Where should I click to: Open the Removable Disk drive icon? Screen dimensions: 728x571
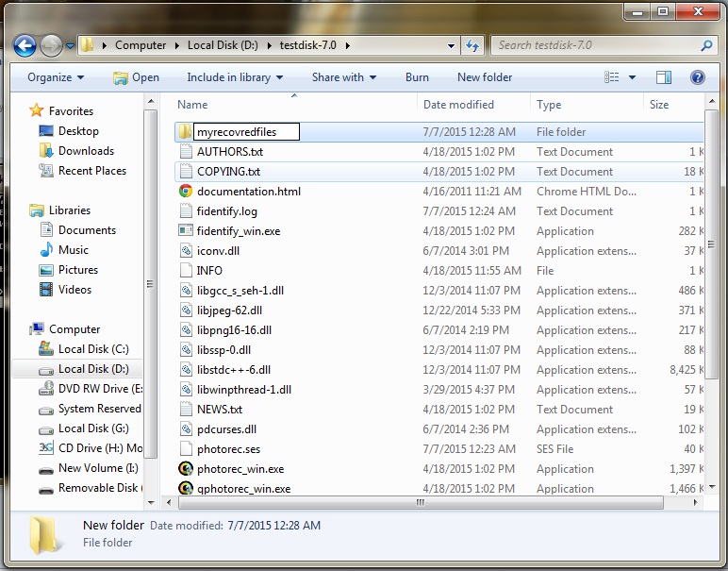coord(46,489)
